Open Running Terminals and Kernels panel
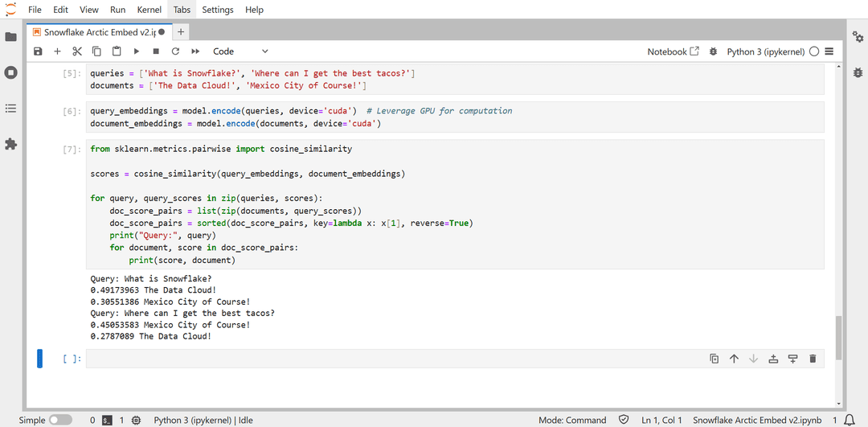The height and width of the screenshot is (427, 868). click(10, 72)
